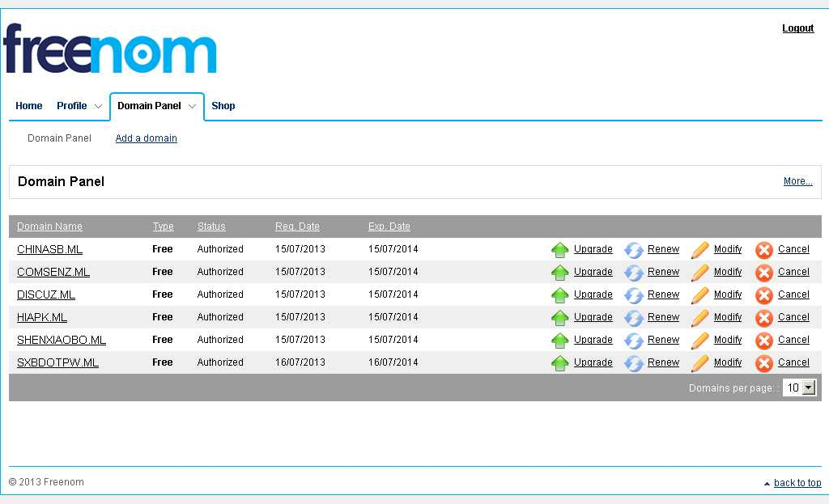Open the Shop menu item
This screenshot has height=504, width=829.
point(223,106)
